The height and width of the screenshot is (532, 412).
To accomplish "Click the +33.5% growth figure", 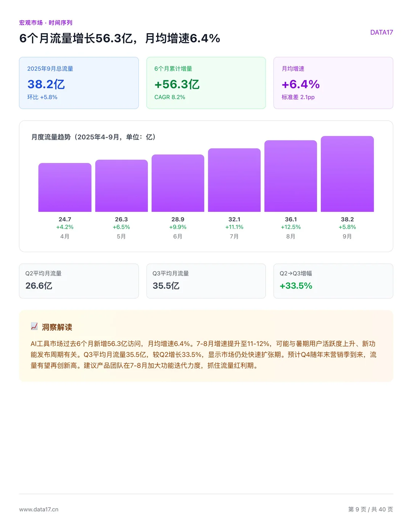I will click(x=296, y=285).
